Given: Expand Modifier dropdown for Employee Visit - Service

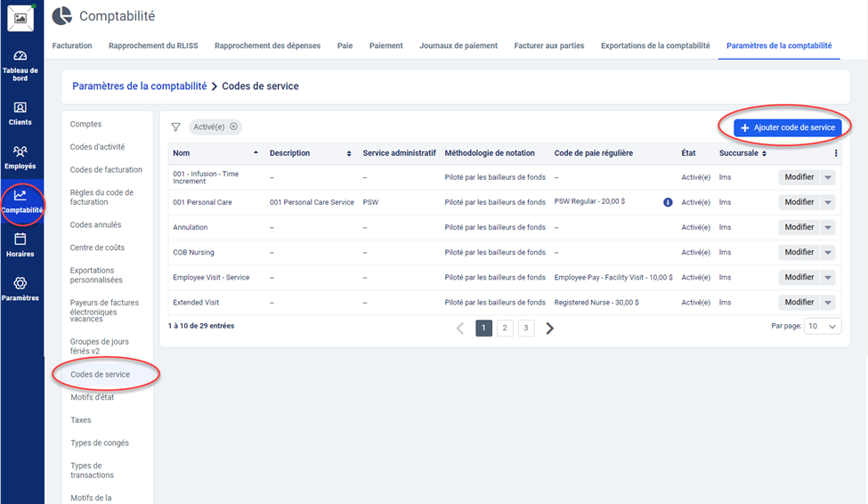Looking at the screenshot, I should (x=828, y=277).
